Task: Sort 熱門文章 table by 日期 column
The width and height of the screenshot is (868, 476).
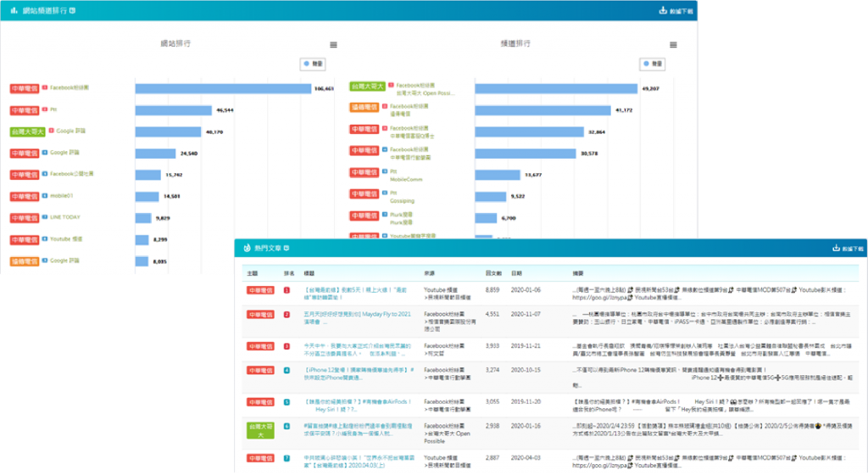Action: coord(516,274)
